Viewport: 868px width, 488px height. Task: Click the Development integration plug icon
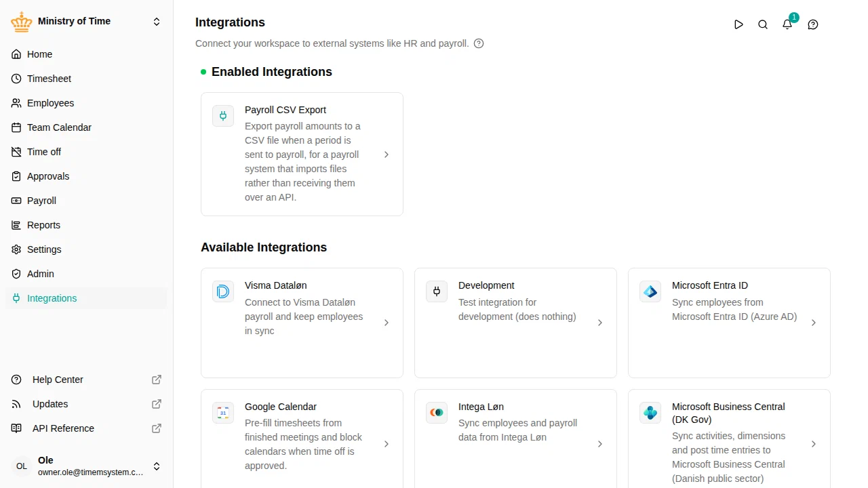437,291
